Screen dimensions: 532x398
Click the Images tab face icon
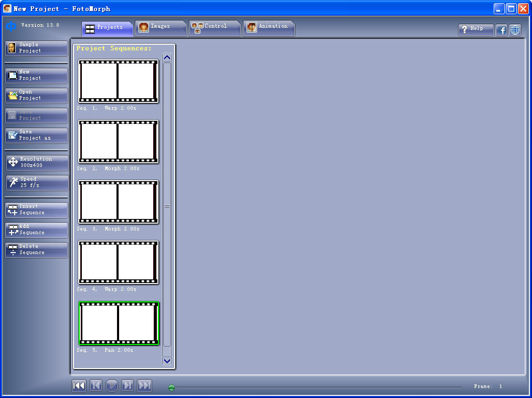point(144,27)
